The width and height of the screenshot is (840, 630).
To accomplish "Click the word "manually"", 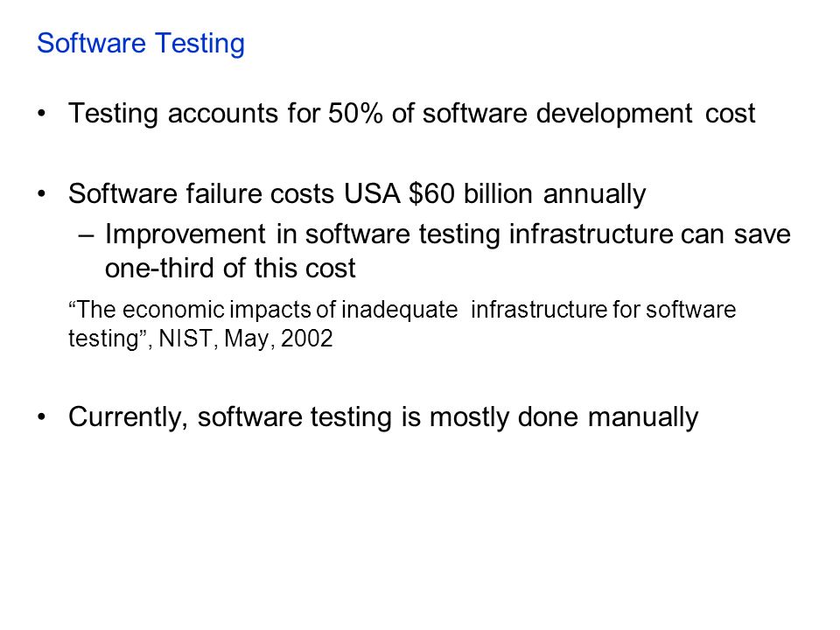I will [643, 418].
